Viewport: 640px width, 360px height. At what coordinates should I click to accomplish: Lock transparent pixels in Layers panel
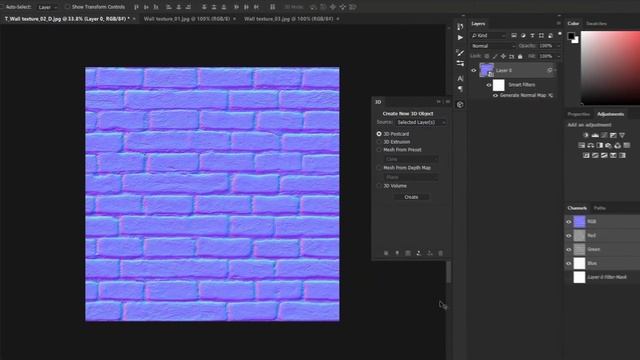point(487,56)
